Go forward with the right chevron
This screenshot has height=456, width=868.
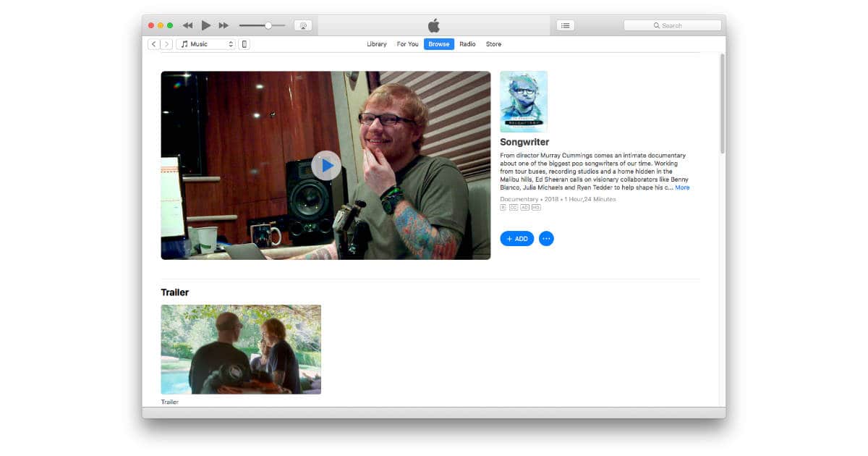tap(166, 44)
